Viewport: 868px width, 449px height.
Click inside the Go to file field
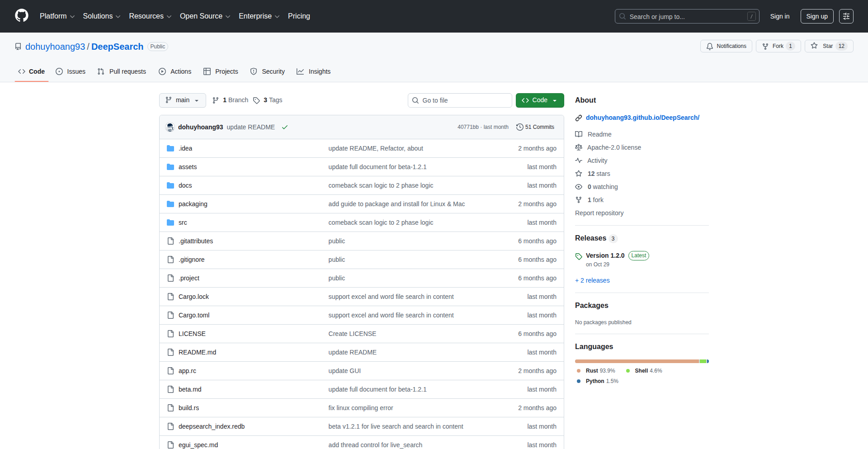coord(460,100)
